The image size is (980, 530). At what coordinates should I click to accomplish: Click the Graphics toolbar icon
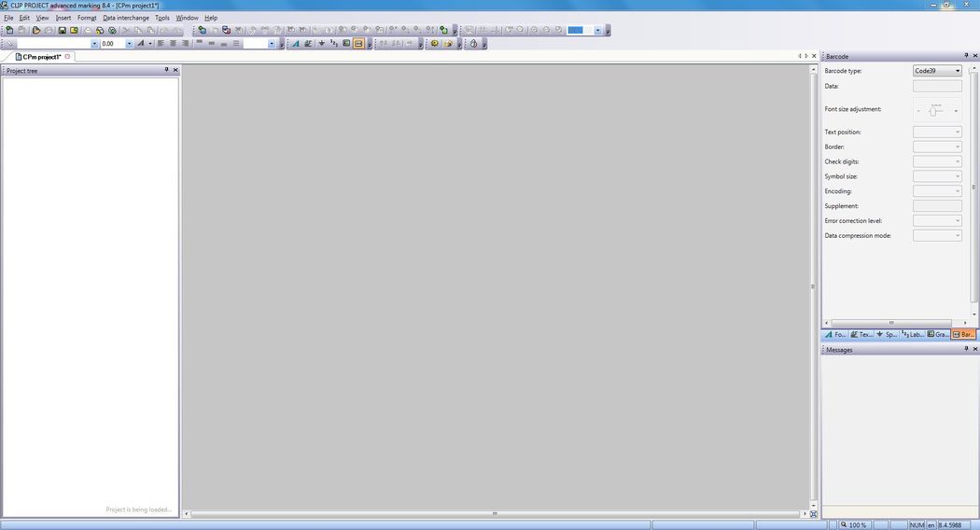click(346, 44)
